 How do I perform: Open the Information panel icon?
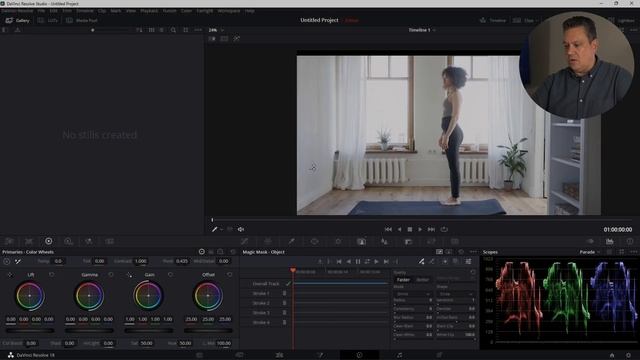point(630,241)
